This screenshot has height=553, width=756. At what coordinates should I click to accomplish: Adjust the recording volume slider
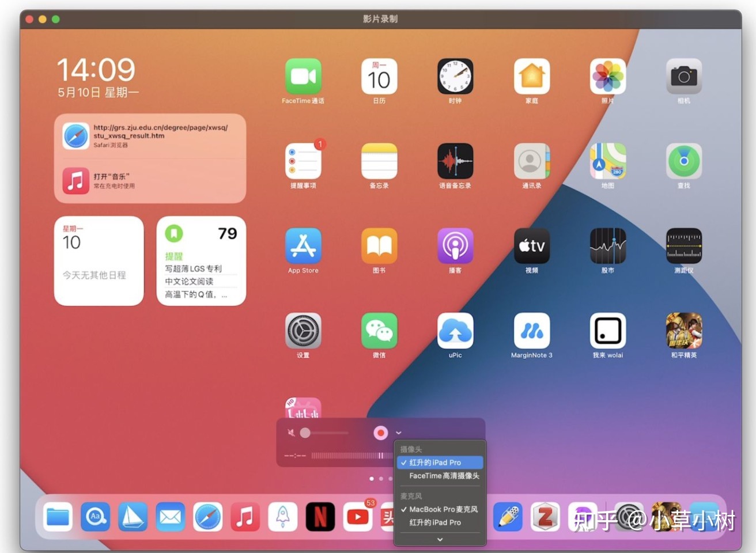324,433
